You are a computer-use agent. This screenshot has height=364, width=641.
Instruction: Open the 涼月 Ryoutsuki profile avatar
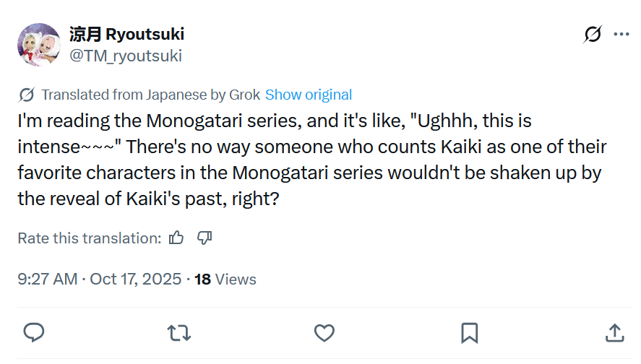(x=39, y=45)
